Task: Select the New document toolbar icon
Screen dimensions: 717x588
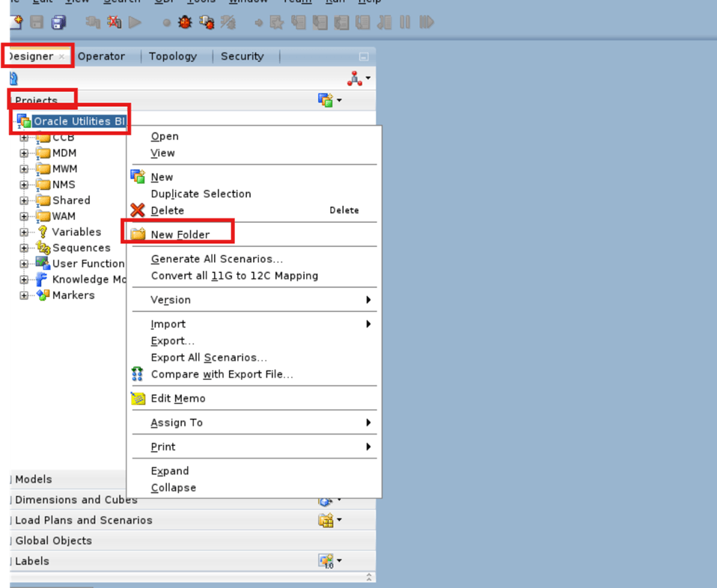Action: [15, 22]
